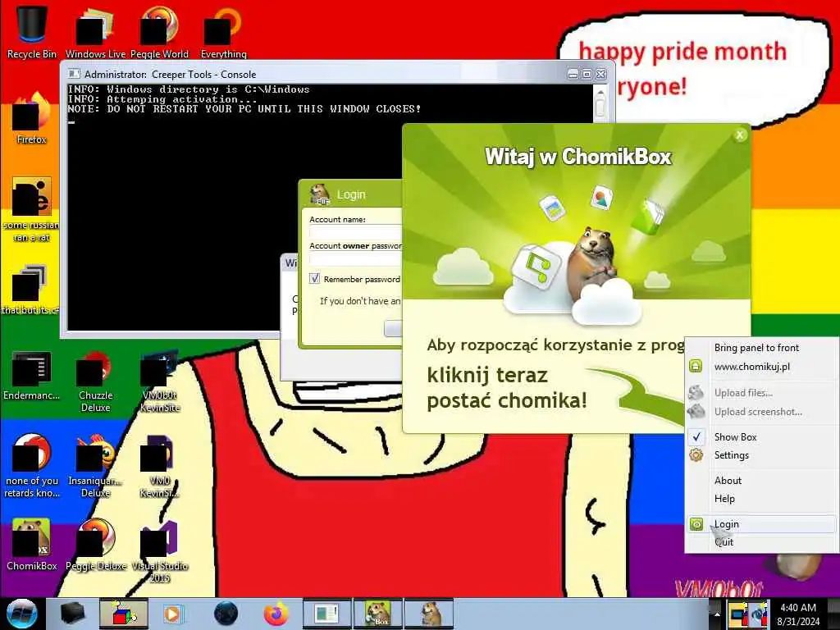The image size is (840, 630).
Task: Click the Account name field
Action: pos(356,232)
